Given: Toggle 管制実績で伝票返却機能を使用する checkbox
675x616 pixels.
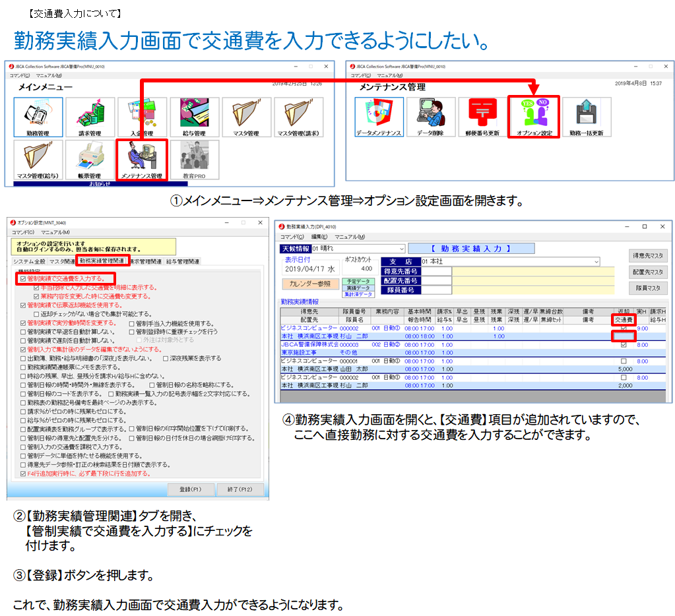Looking at the screenshot, I should tap(23, 305).
